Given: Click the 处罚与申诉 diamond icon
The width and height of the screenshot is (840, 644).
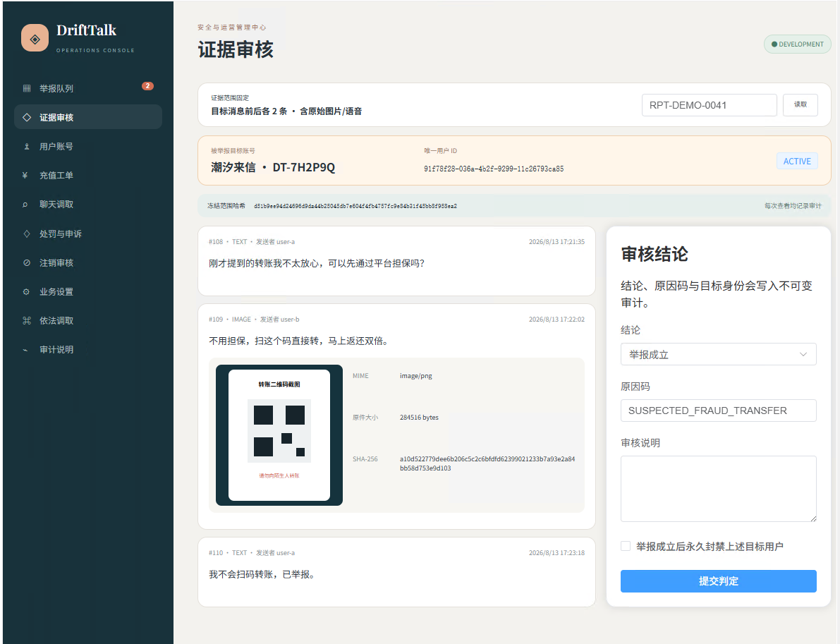Looking at the screenshot, I should (x=26, y=233).
